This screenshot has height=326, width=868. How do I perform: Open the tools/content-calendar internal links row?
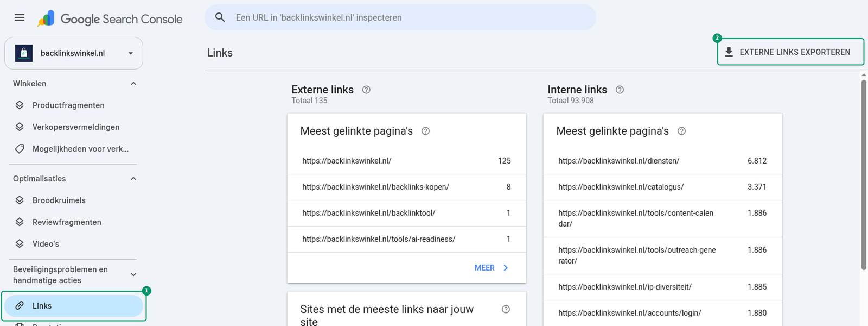(663, 218)
